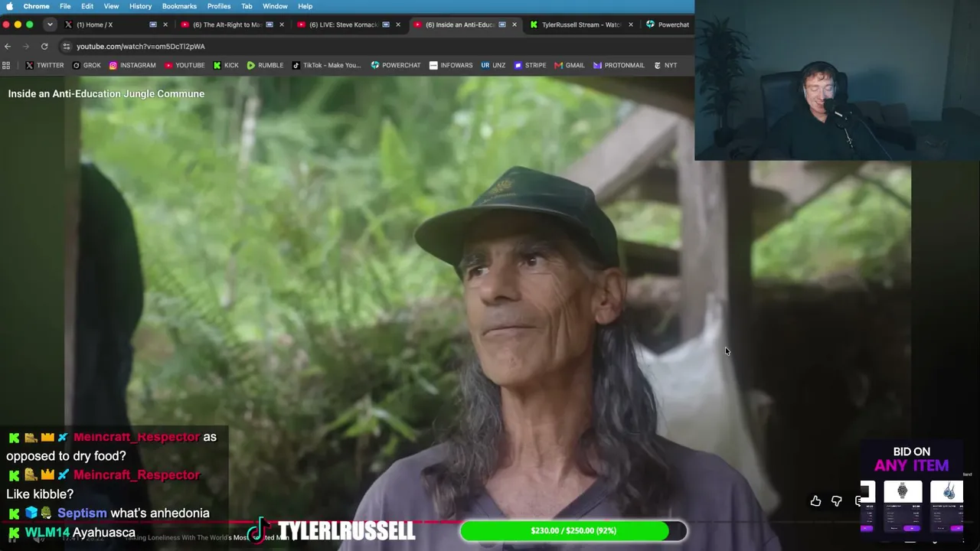Open the UNZ bookmark
Screen dimensions: 980x551
click(493, 65)
